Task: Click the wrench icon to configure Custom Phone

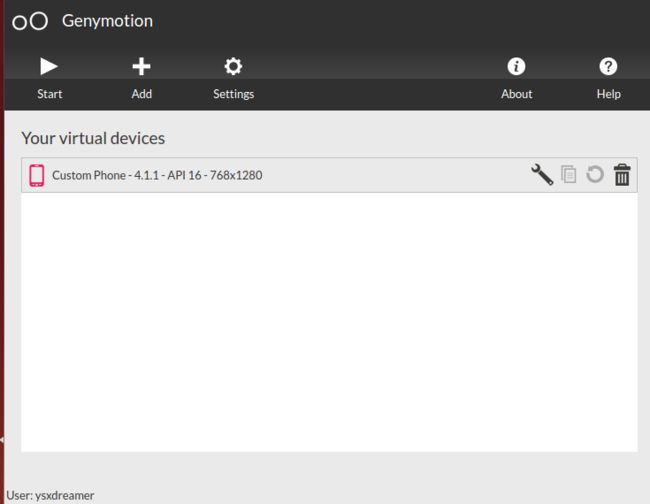Action: [542, 174]
